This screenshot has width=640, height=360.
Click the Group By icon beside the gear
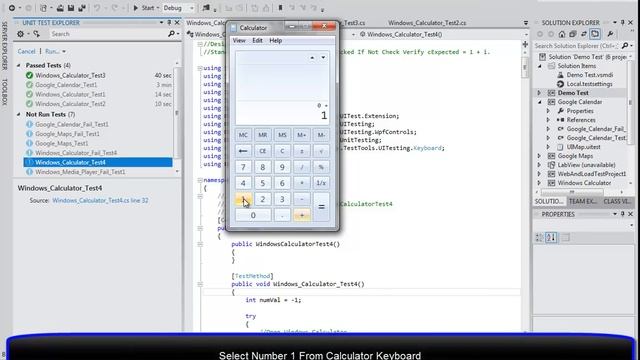(37, 34)
